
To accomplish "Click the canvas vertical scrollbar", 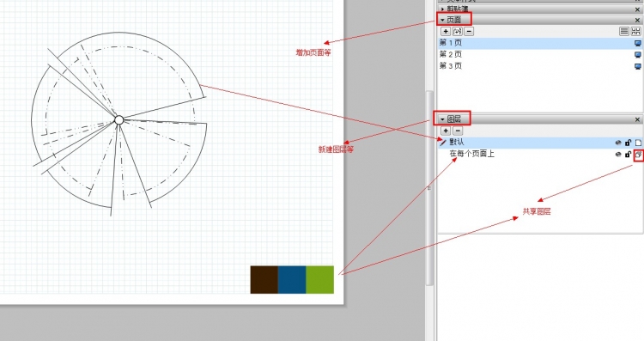I will coord(429,188).
